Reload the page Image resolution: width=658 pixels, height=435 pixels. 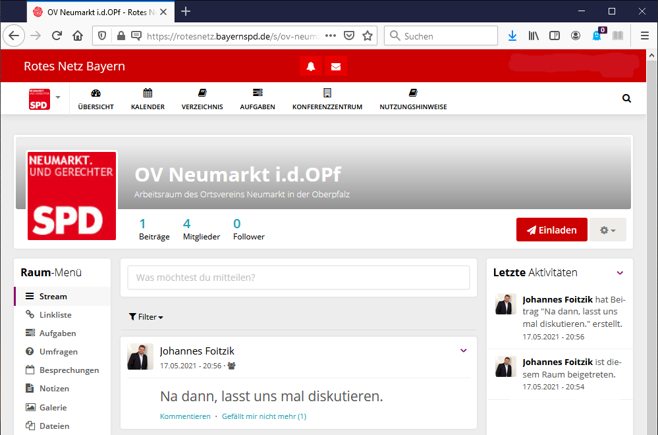pyautogui.click(x=57, y=36)
